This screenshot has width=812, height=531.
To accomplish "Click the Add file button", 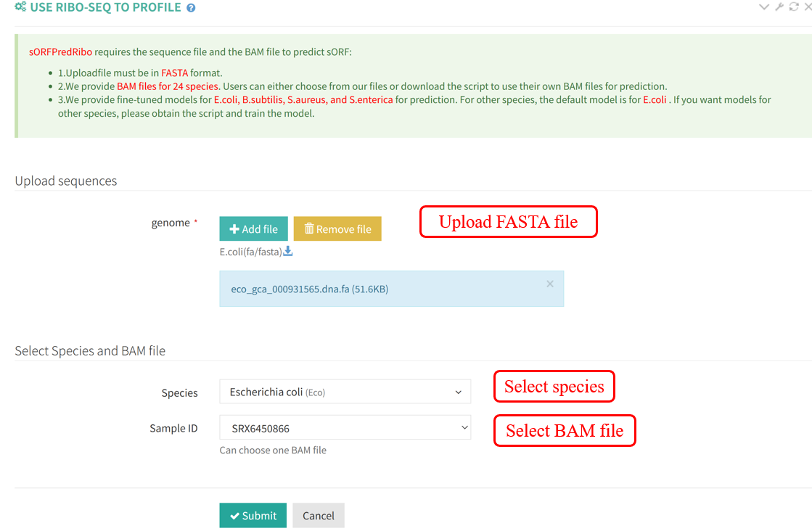I will pos(253,229).
